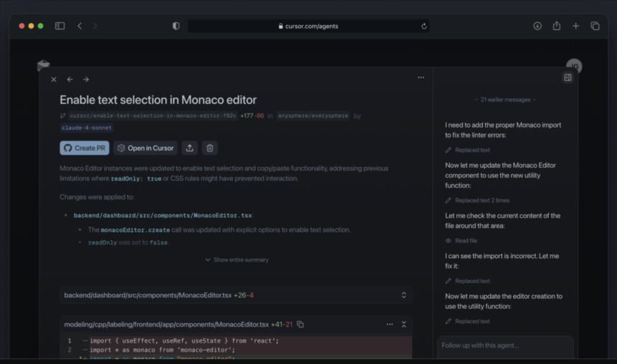Click the share upload icon button
Screen dimensions: 617x364
(189, 148)
